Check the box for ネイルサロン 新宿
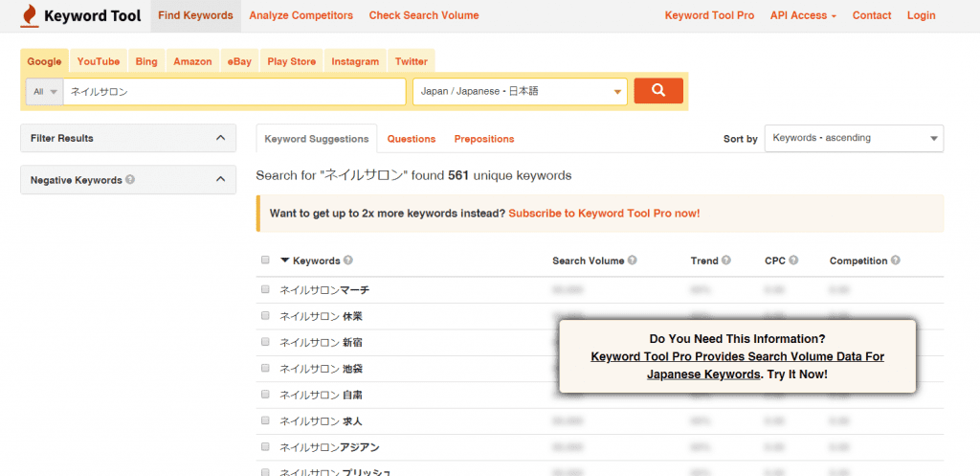 [265, 342]
